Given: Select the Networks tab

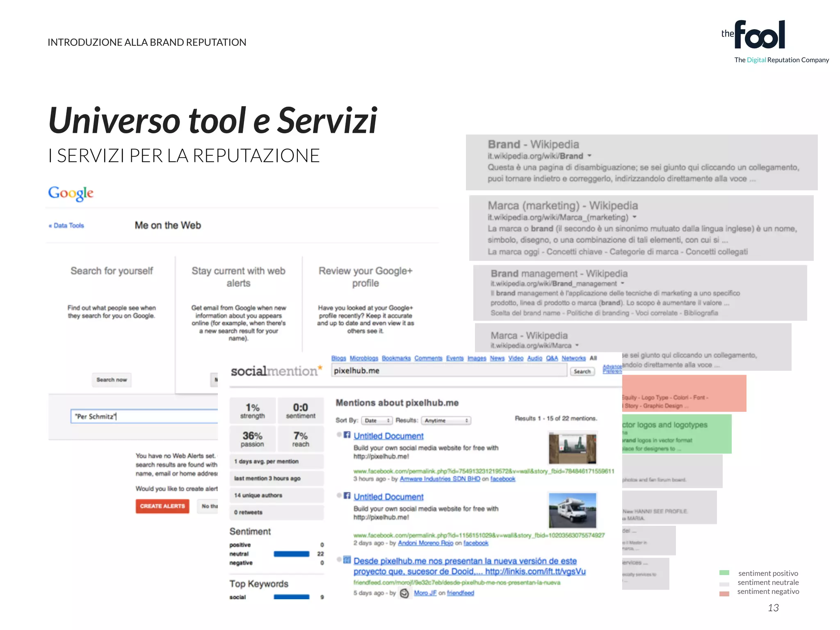Looking at the screenshot, I should point(574,358).
